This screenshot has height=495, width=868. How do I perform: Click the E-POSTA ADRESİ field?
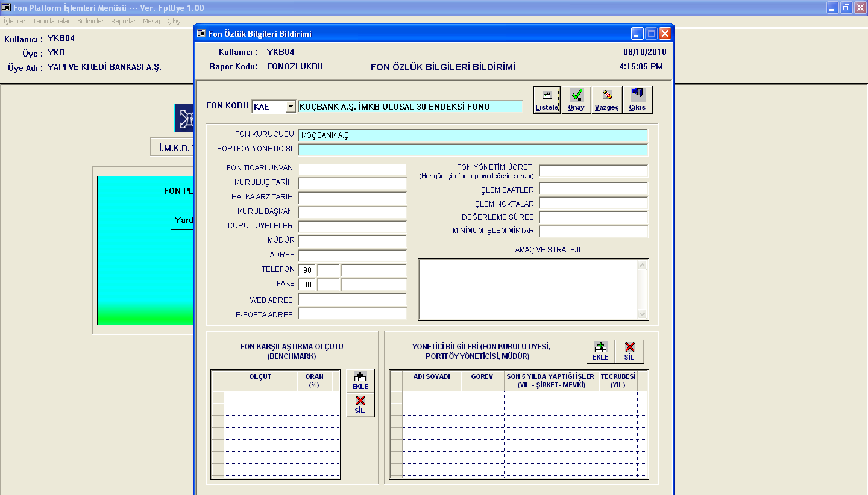(353, 314)
